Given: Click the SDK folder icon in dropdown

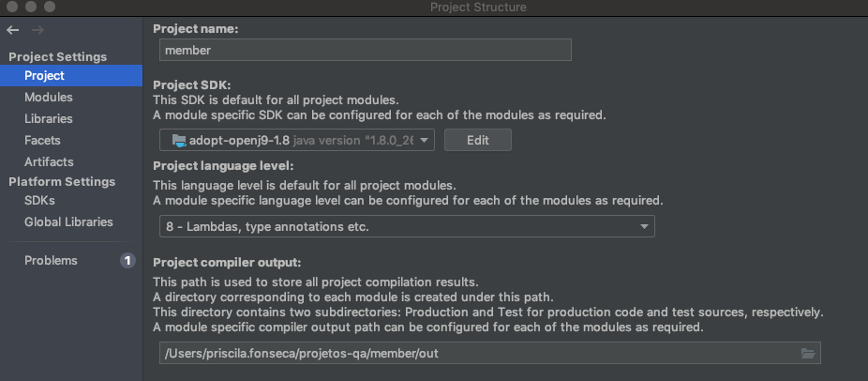Looking at the screenshot, I should [177, 140].
